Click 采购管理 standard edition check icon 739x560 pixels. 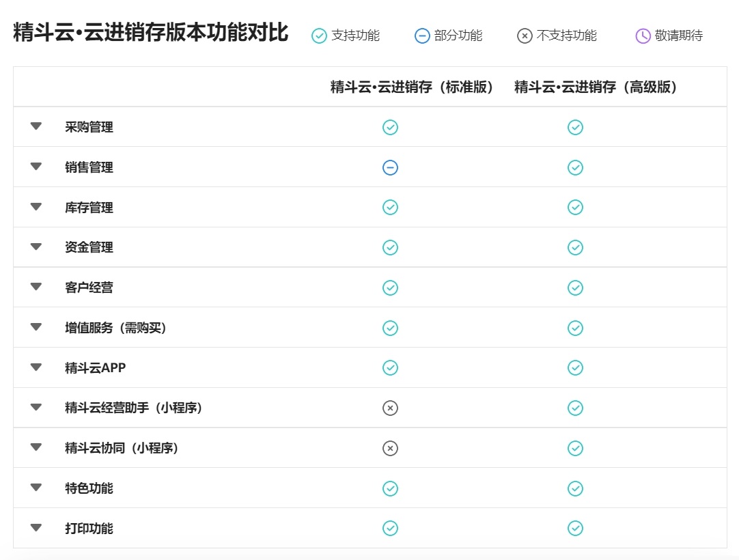point(390,127)
